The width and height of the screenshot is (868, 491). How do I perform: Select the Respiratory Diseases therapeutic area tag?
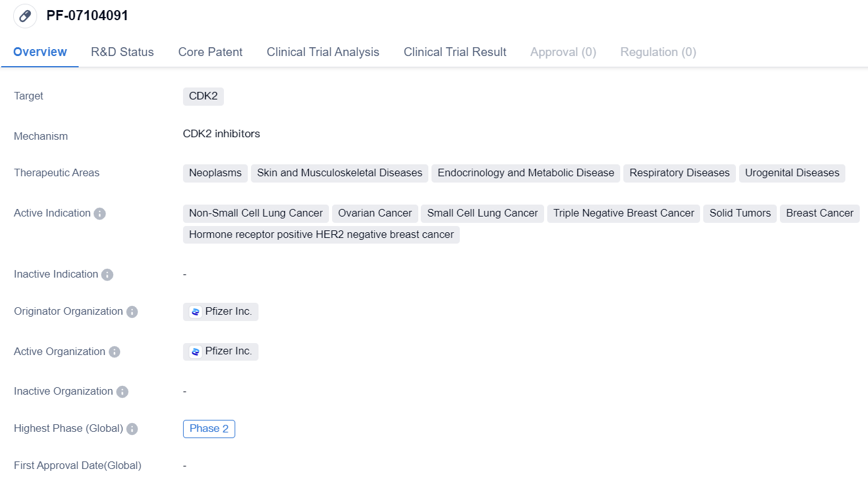click(x=679, y=173)
